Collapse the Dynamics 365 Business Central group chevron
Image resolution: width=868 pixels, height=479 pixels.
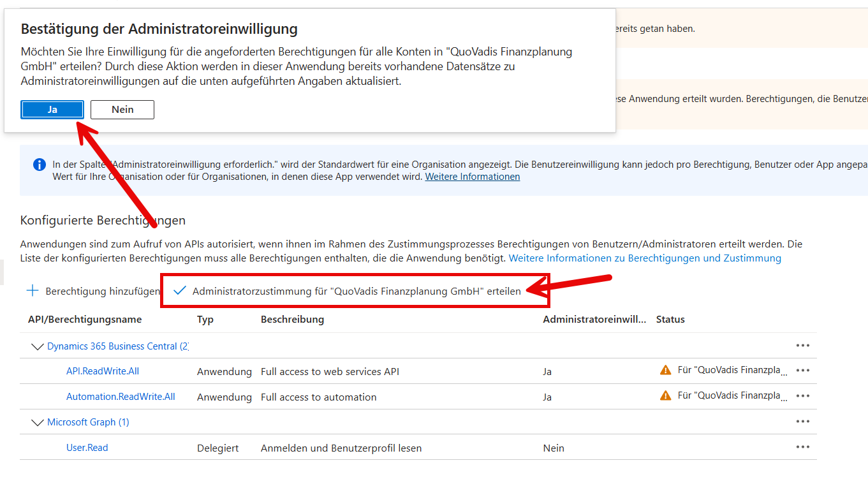tap(38, 346)
